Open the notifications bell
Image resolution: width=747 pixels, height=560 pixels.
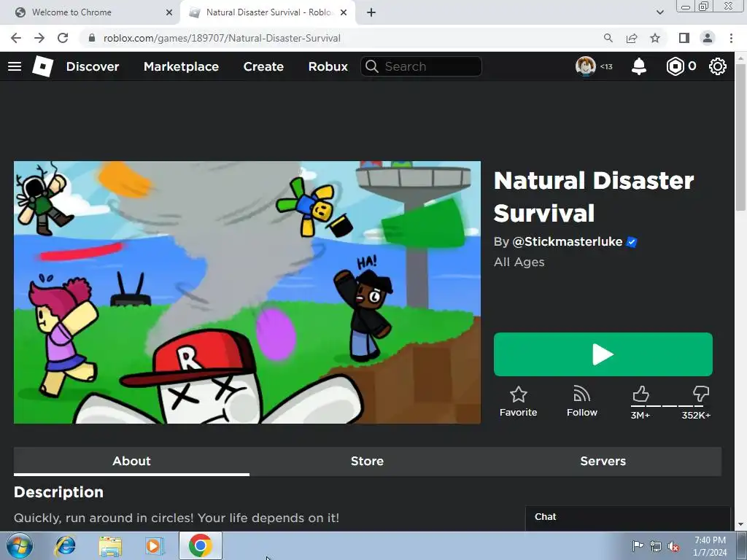tap(639, 66)
